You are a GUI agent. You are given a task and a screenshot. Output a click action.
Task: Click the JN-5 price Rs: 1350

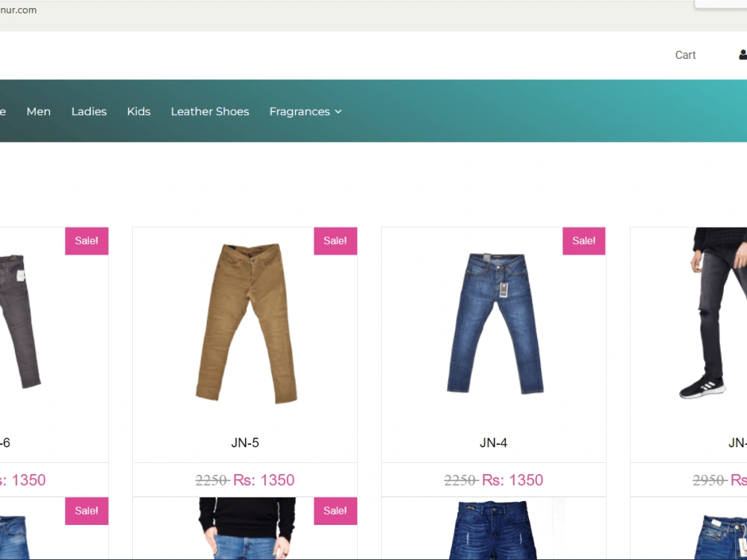coord(264,480)
